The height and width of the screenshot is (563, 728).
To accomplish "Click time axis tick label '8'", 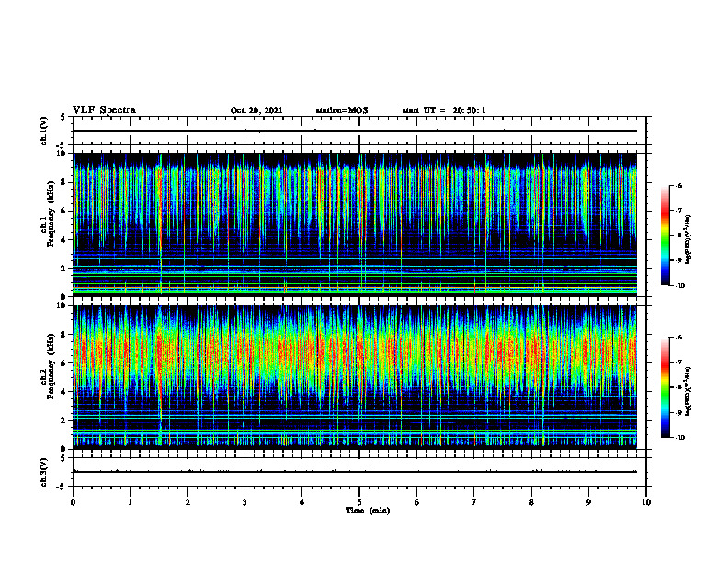I will pos(531,502).
